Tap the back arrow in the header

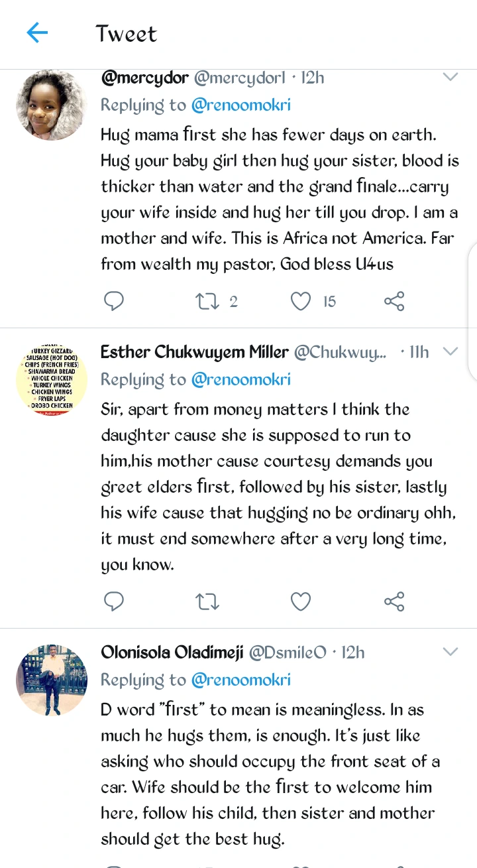[x=38, y=32]
